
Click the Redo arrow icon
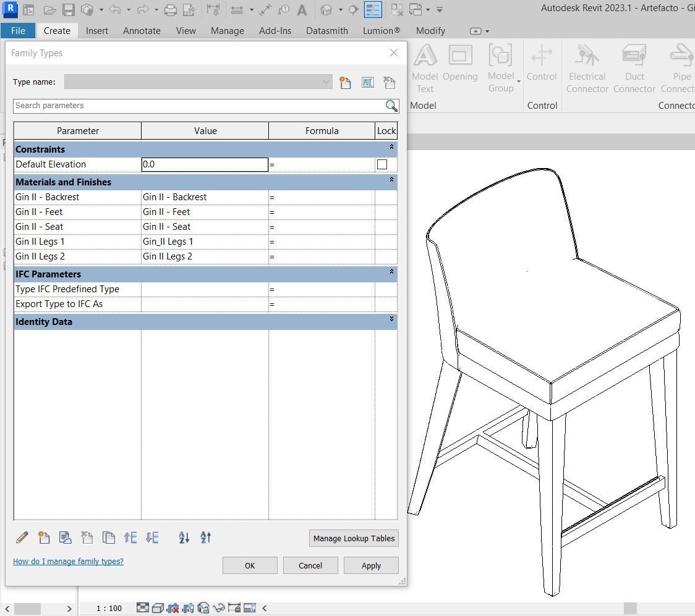(x=143, y=9)
